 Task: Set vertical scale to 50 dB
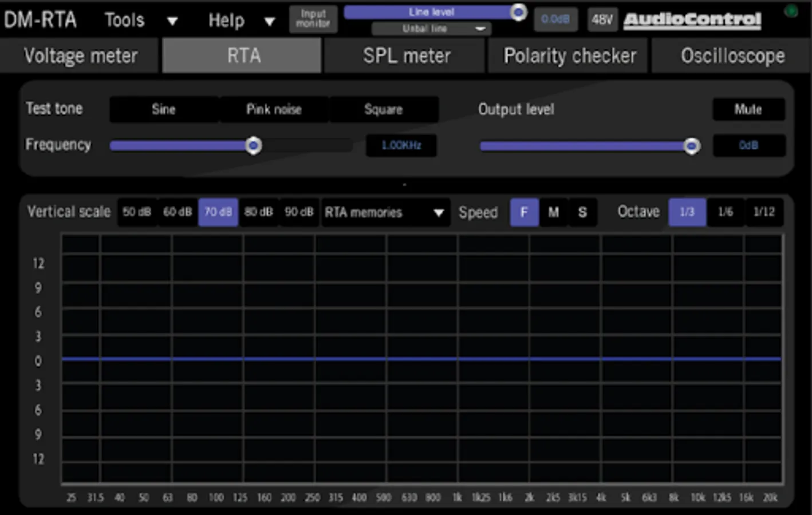click(x=137, y=212)
